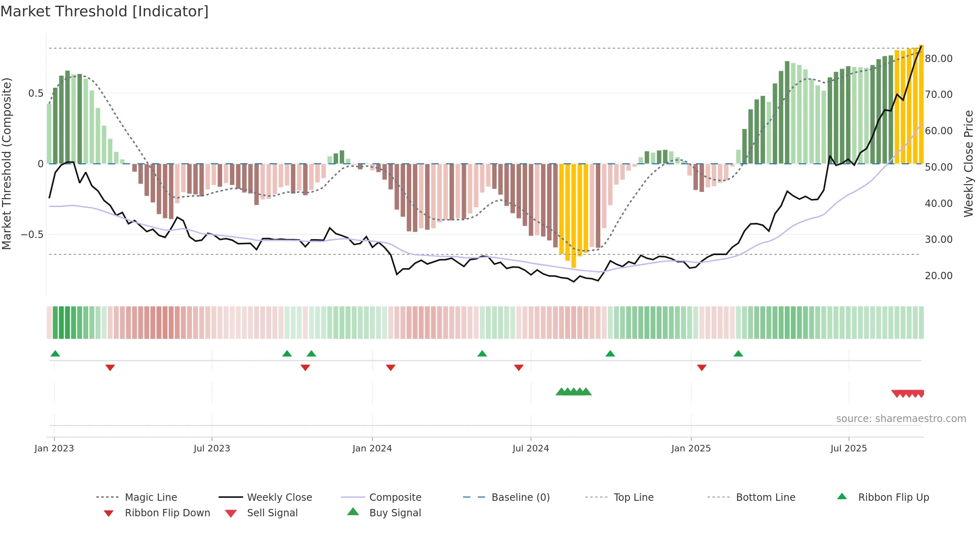Toggle the Composite legend entry
980x551 pixels.
[381, 497]
